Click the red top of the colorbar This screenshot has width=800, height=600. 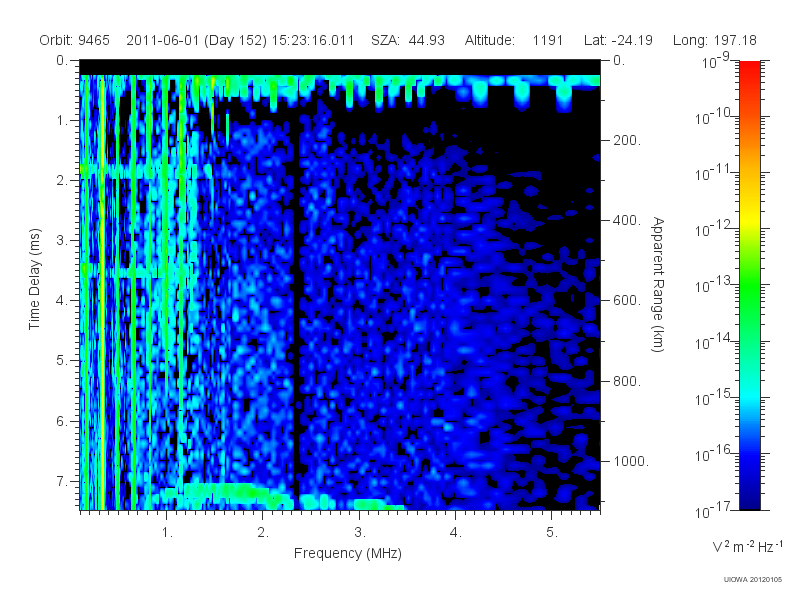750,71
